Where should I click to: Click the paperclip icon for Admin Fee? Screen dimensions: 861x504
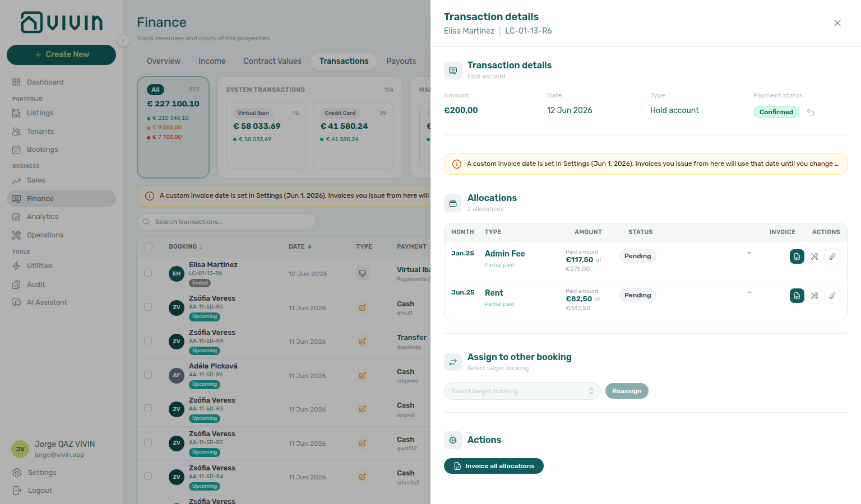click(832, 256)
